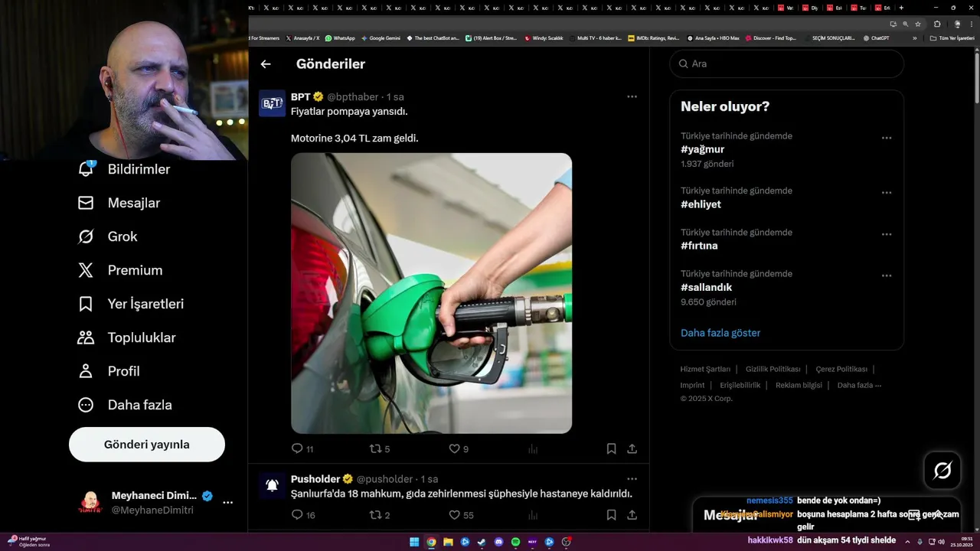The width and height of the screenshot is (980, 551).
Task: Open Premium in the sidebar
Action: (119, 270)
